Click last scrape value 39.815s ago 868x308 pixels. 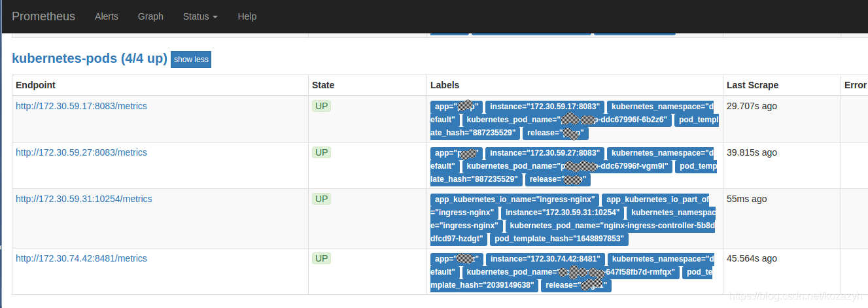pos(752,152)
